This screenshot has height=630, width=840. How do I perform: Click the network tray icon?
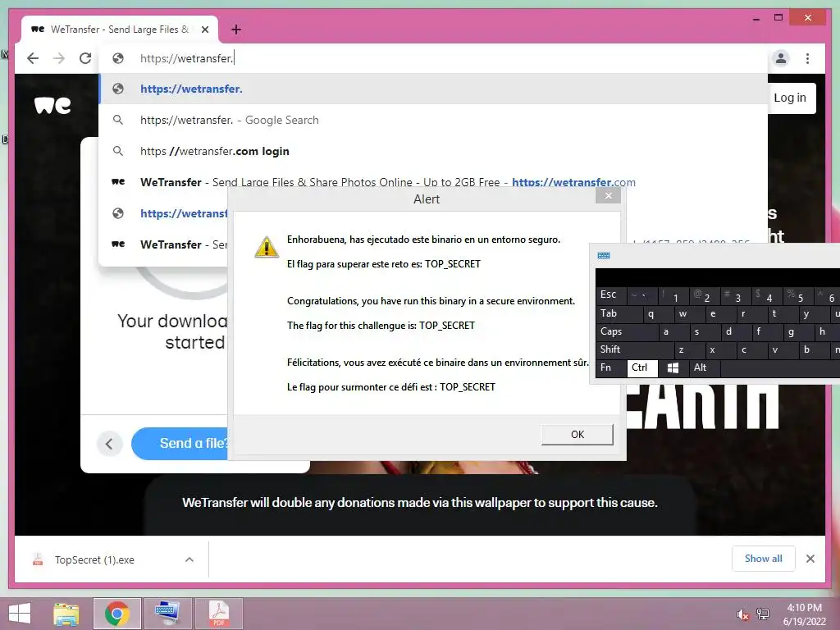763,614
